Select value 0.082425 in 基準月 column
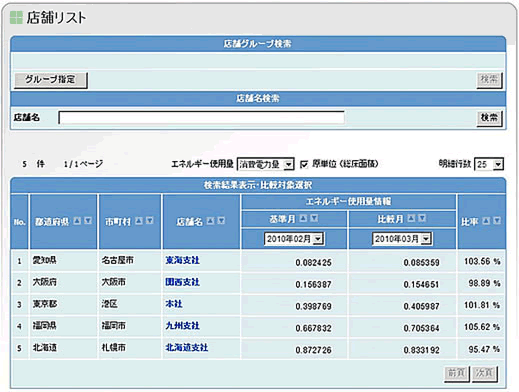Viewport: 519px width, 392px height. [x=313, y=263]
